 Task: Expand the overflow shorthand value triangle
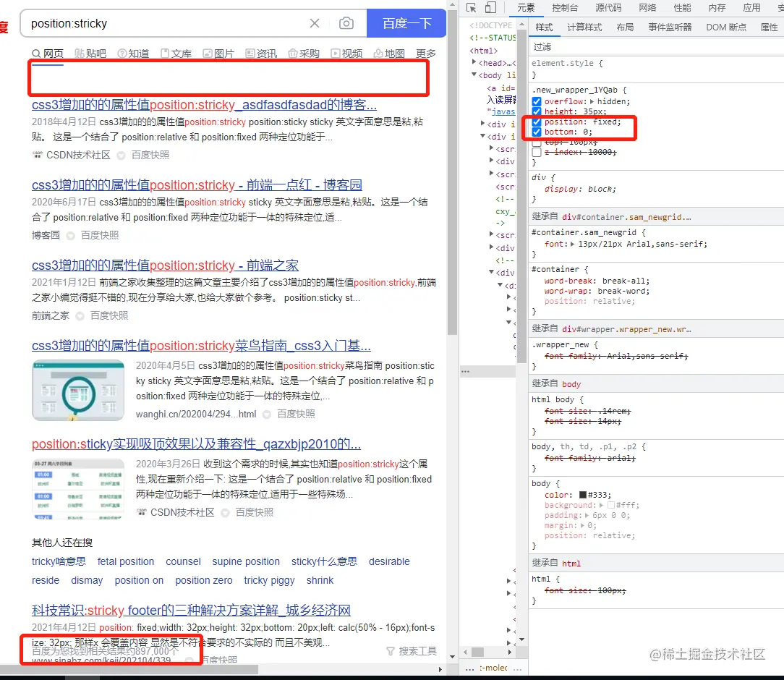592,101
